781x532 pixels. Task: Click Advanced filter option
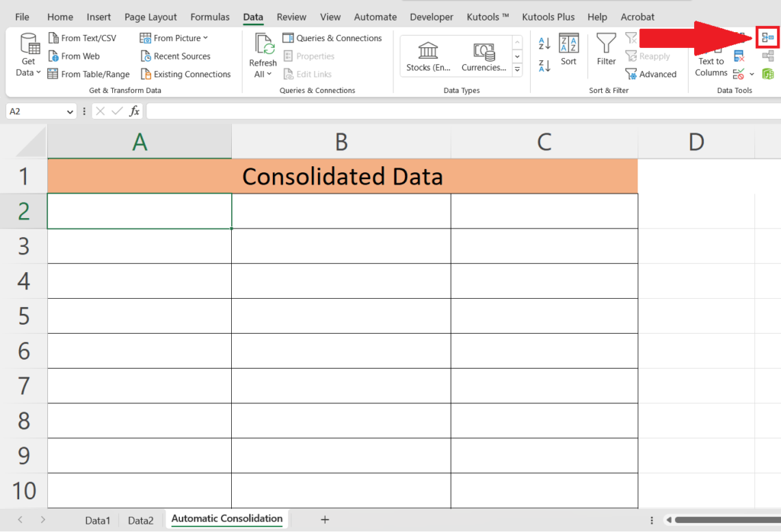tap(652, 73)
